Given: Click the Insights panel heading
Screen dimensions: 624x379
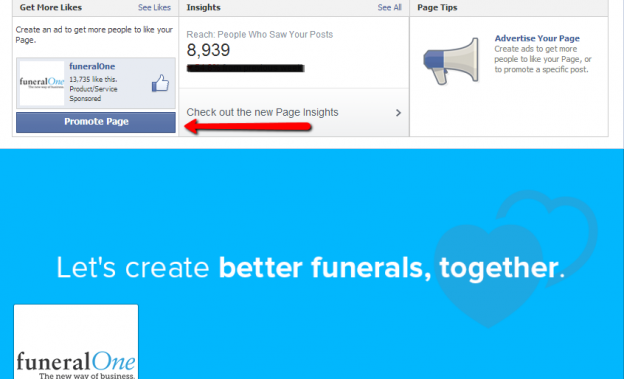Looking at the screenshot, I should click(x=203, y=8).
